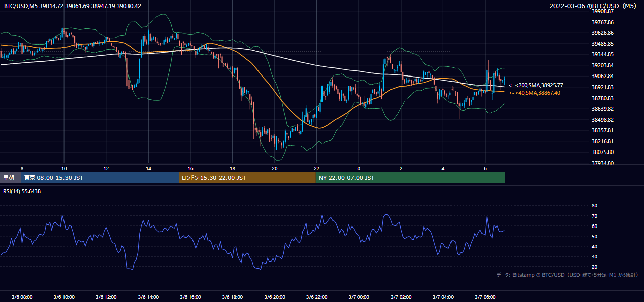Screen dimensions: 644x302
Task: Click the RSI(14) 55.6438 indicator label
Action: pyautogui.click(x=21, y=191)
